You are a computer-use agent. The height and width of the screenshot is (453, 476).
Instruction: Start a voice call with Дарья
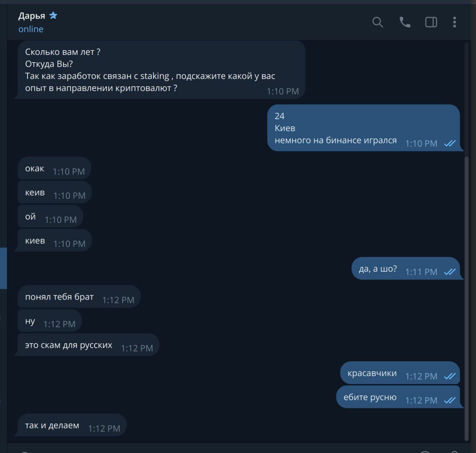(x=405, y=22)
